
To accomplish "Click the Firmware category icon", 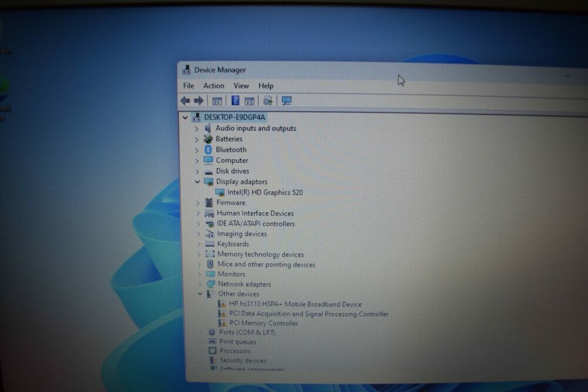I will coord(209,203).
